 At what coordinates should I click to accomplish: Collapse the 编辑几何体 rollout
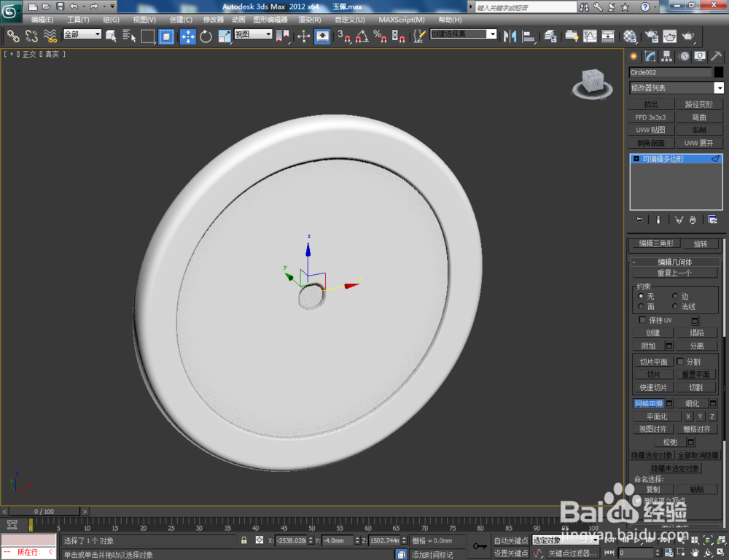(x=674, y=262)
